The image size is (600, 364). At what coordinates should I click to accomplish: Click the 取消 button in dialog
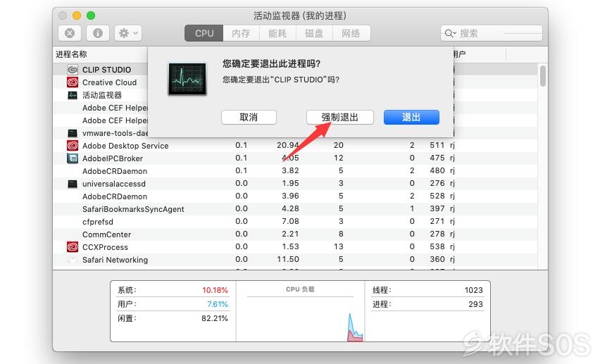point(249,117)
